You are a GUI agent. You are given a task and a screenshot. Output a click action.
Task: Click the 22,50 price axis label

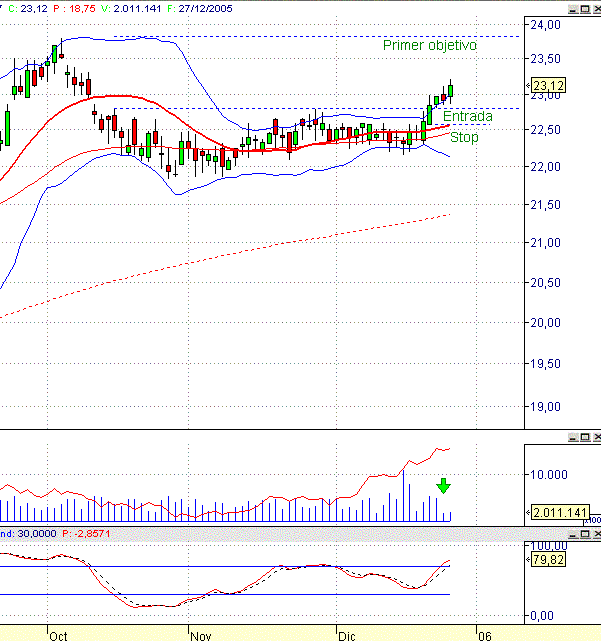point(545,130)
